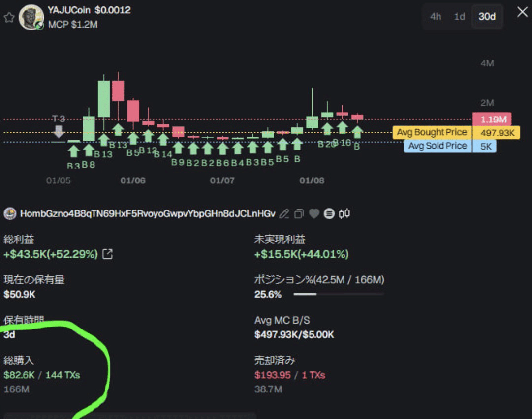Click the 1 TXs sold transactions link
Viewport: 532px width, 419px height.
314,374
